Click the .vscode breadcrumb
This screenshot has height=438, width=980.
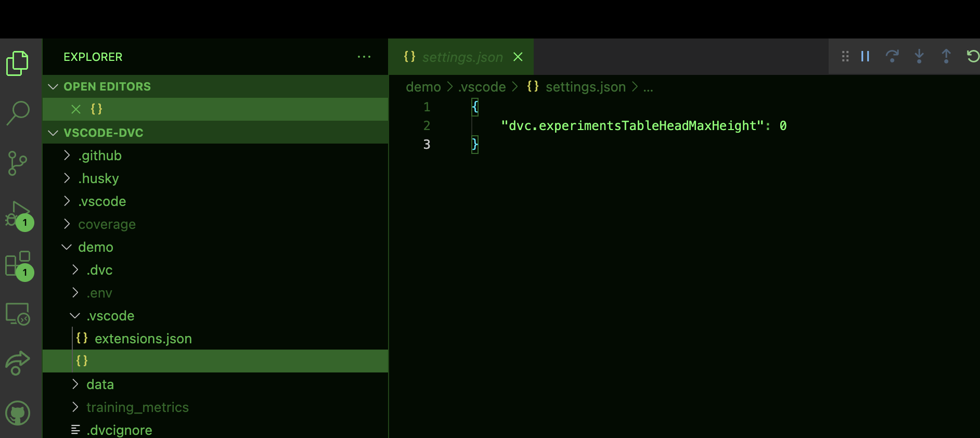(482, 87)
